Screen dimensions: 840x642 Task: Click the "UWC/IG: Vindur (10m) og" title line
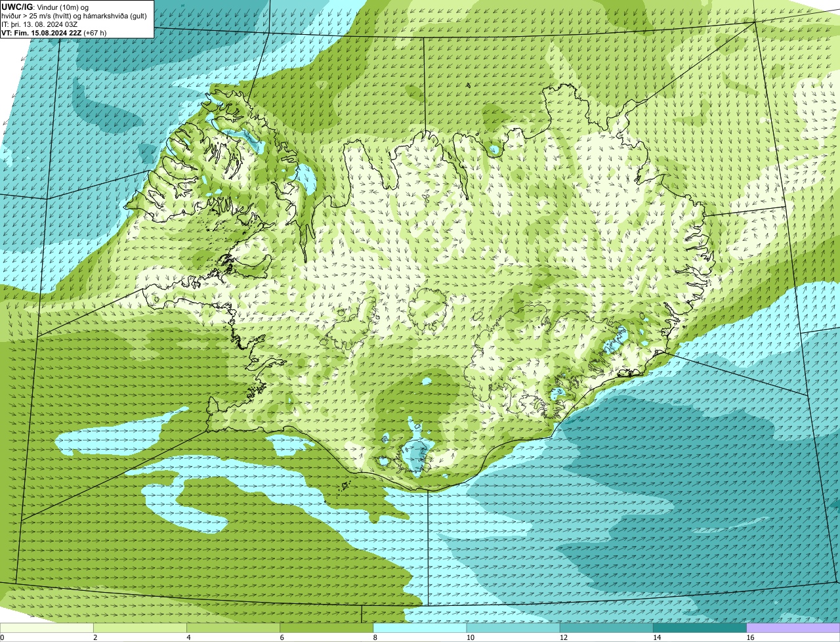45,7
